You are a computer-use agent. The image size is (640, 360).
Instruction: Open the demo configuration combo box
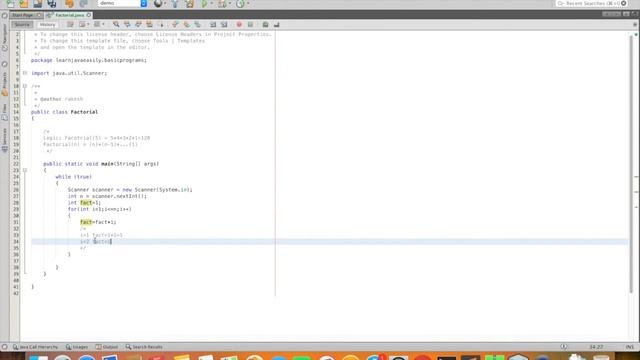[122, 3]
